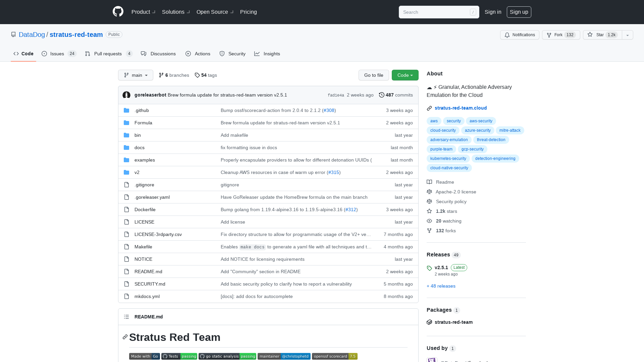Select the kubernetes-security topic tag
Viewport: 644px width, 362px height.
pos(448,159)
